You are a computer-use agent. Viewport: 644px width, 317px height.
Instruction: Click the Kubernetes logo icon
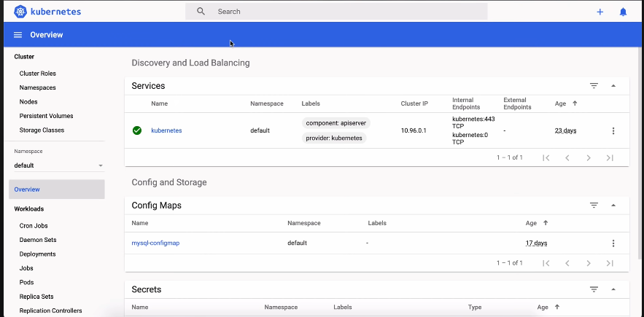(20, 12)
